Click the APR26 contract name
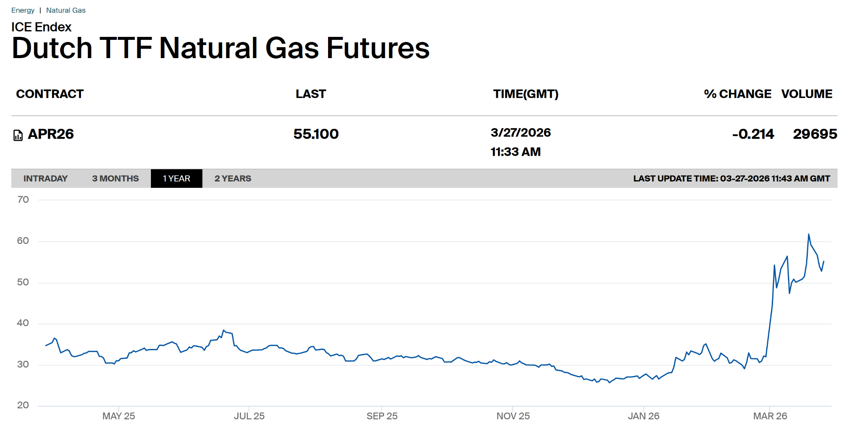Image resolution: width=868 pixels, height=438 pixels. pyautogui.click(x=51, y=134)
